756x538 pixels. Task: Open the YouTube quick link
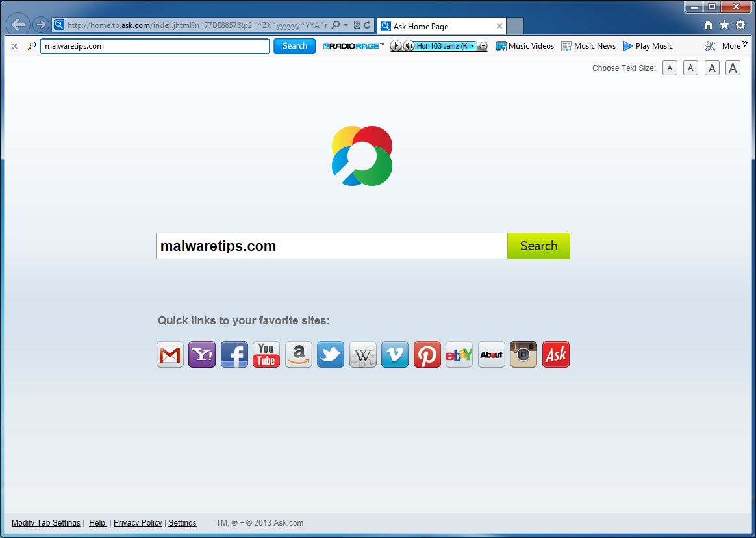click(x=266, y=355)
